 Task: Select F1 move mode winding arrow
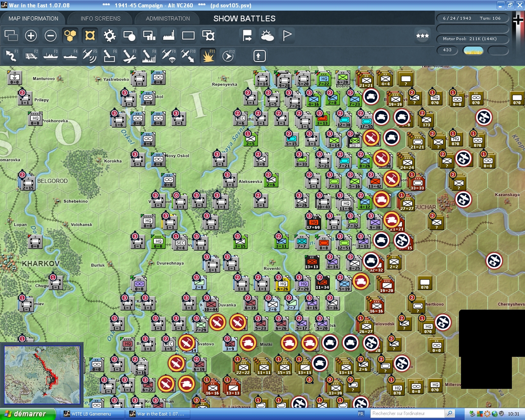11,55
